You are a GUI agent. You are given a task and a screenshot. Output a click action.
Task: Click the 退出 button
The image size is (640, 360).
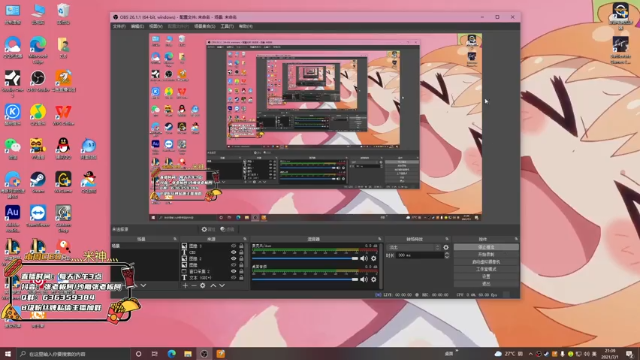[x=486, y=284]
